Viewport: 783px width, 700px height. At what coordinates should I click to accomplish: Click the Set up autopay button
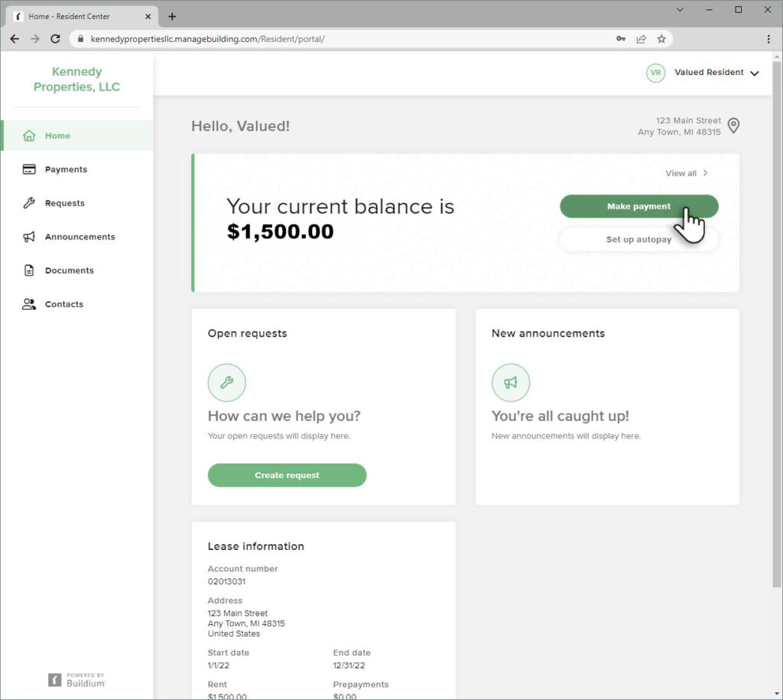[638, 239]
